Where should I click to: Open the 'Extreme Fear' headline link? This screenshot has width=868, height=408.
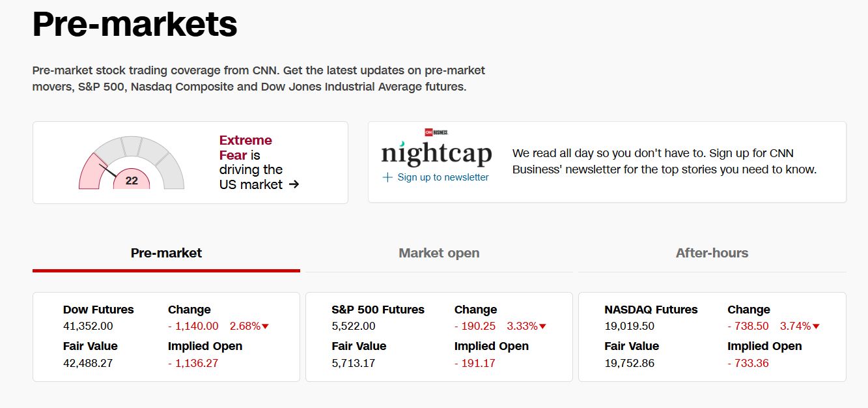click(x=245, y=147)
